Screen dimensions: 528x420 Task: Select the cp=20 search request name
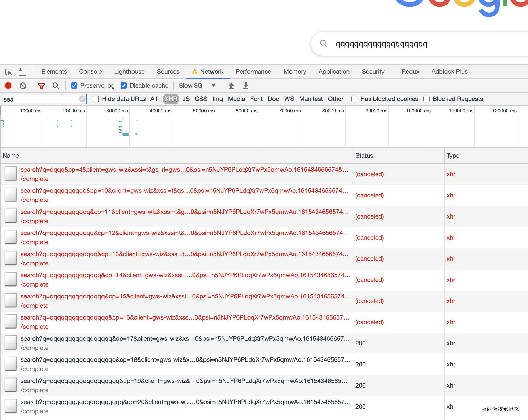(185, 402)
